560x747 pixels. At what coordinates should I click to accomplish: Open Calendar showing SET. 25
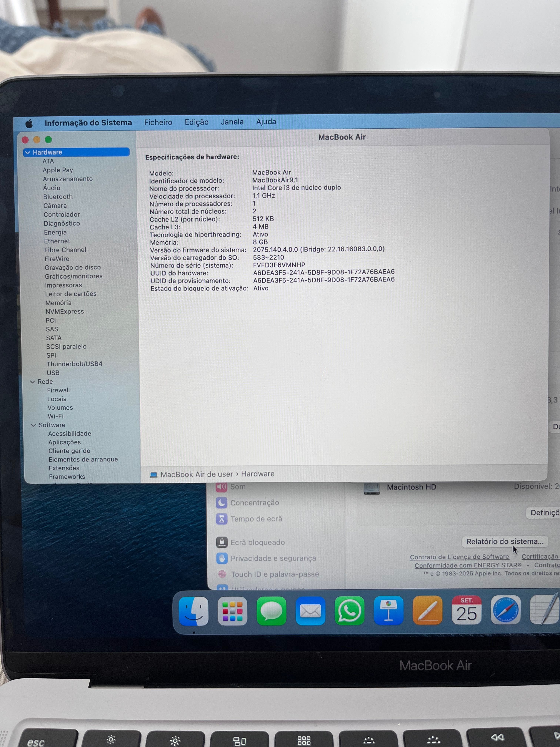[466, 610]
